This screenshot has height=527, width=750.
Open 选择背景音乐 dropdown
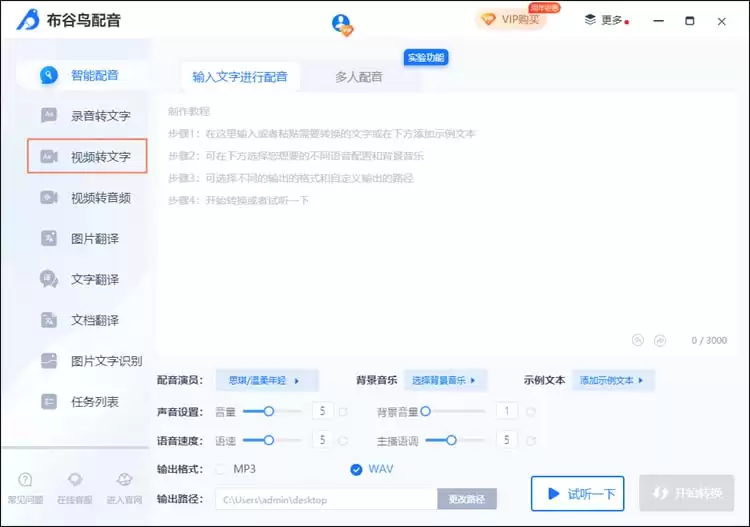pyautogui.click(x=445, y=380)
